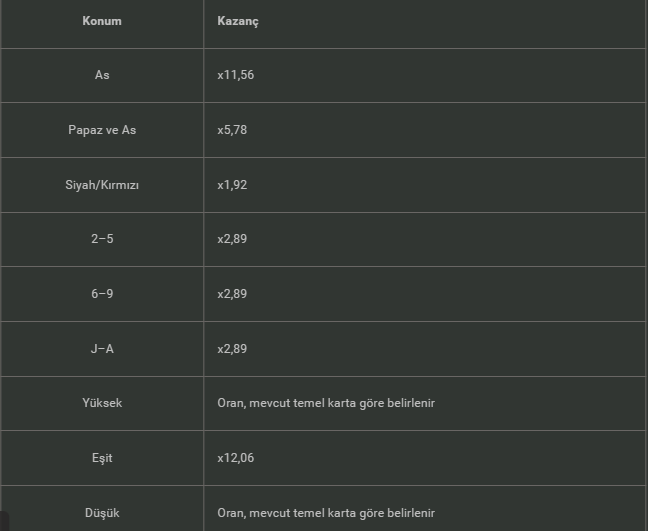The width and height of the screenshot is (648, 531).
Task: Click the x11,56 payout value
Action: [x=235, y=75]
